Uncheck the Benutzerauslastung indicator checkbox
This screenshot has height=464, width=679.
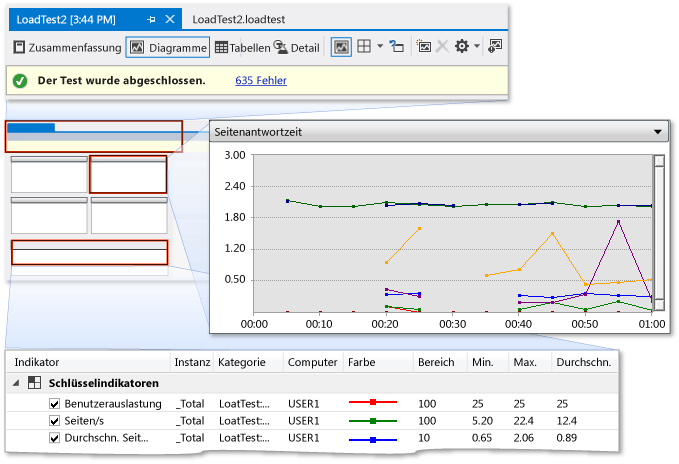coord(55,403)
